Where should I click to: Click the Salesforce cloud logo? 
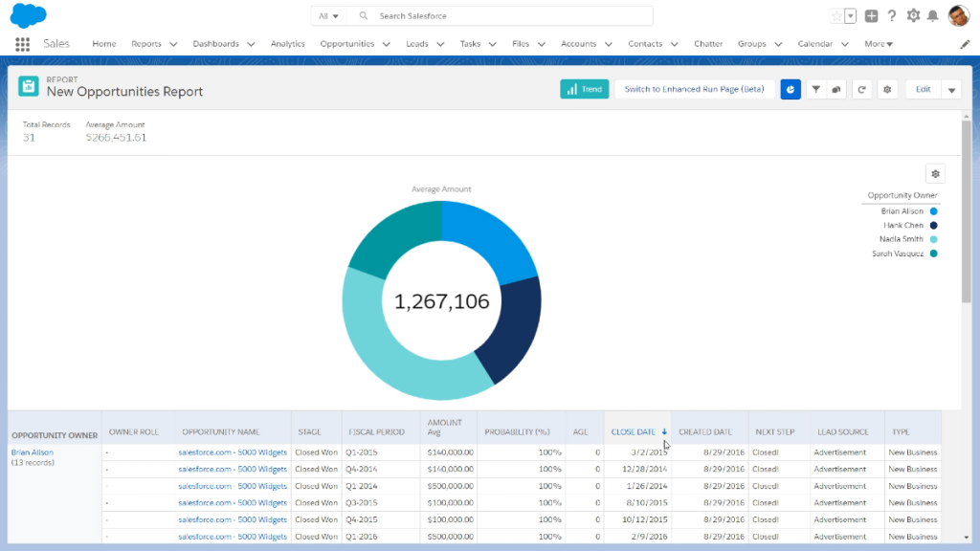pos(28,15)
